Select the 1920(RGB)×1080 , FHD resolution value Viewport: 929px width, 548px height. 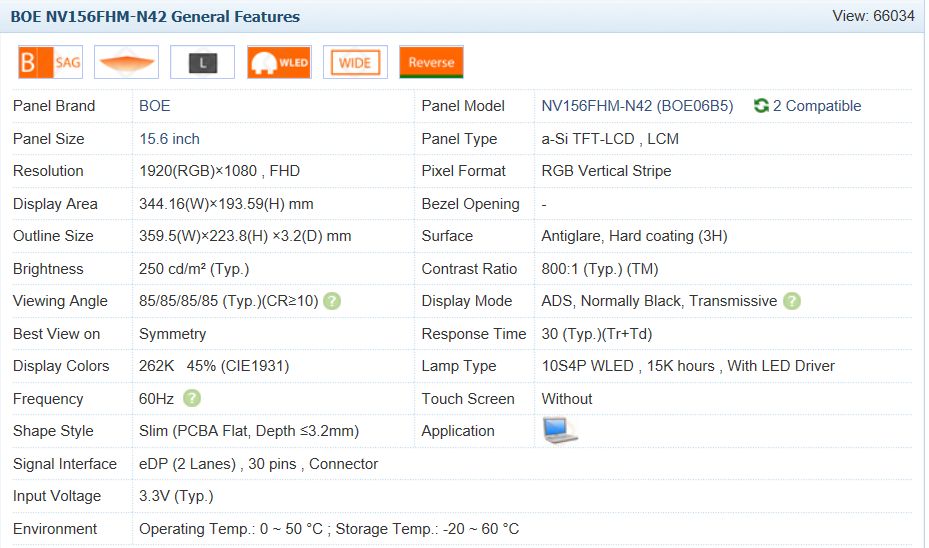[219, 171]
